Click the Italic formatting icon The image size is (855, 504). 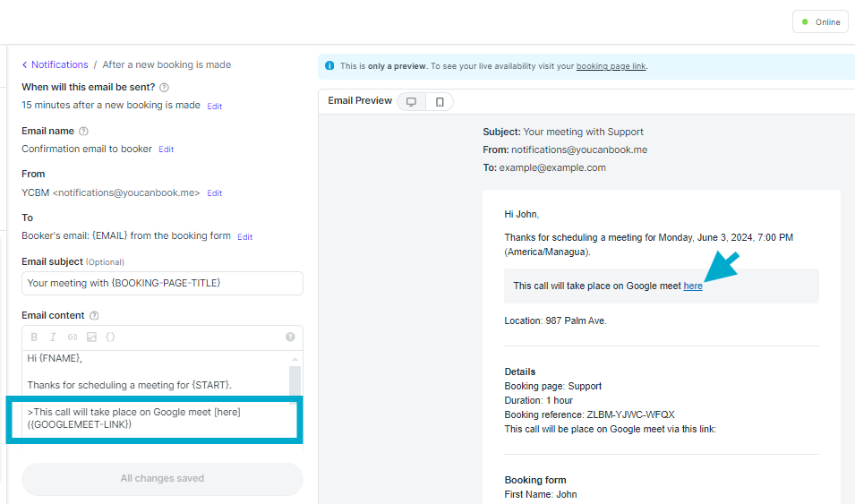click(53, 337)
